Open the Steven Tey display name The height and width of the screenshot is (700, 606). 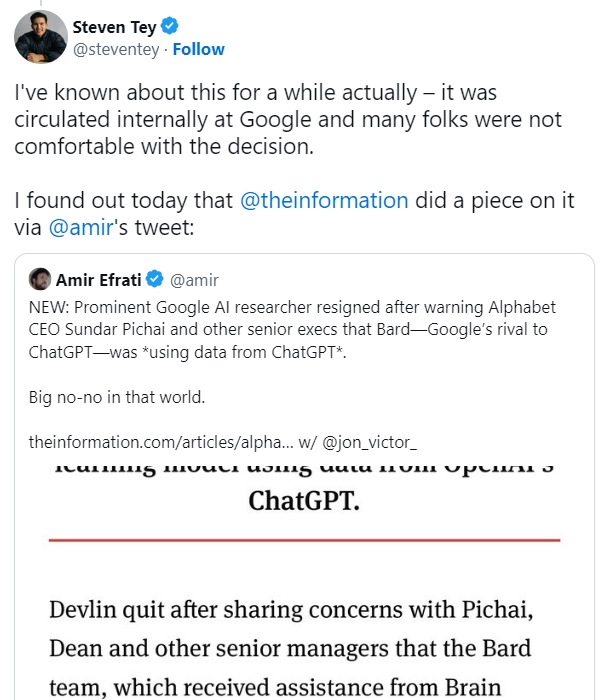point(114,27)
